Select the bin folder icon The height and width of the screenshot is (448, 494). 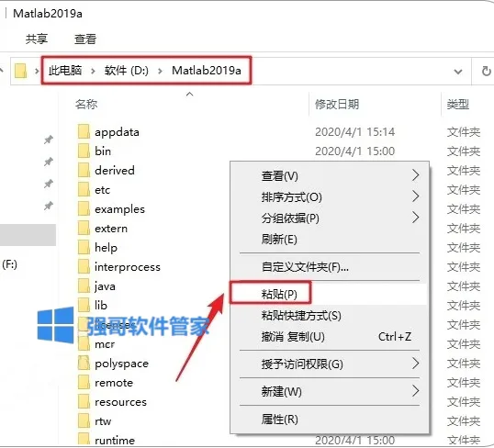point(84,151)
